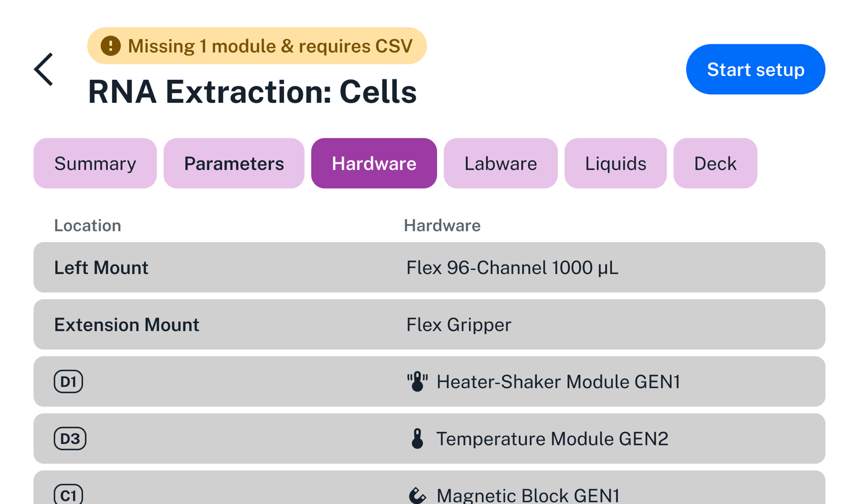This screenshot has height=504, width=859.
Task: Select the currently active Hardware tab
Action: [374, 163]
